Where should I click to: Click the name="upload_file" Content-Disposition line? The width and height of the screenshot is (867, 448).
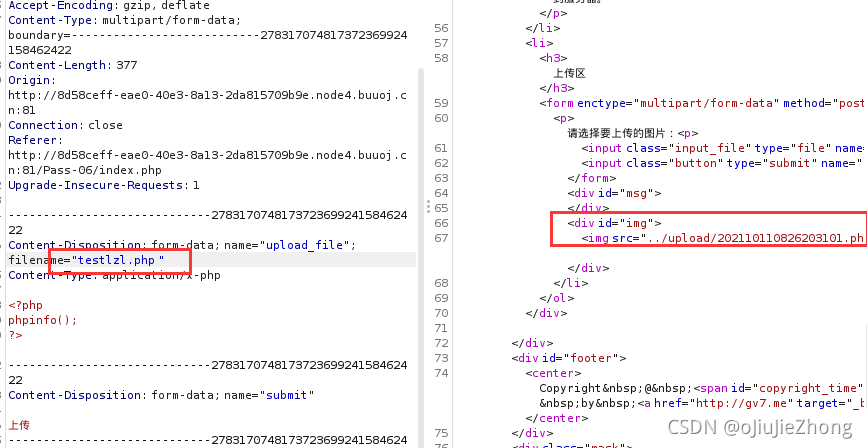pos(182,245)
